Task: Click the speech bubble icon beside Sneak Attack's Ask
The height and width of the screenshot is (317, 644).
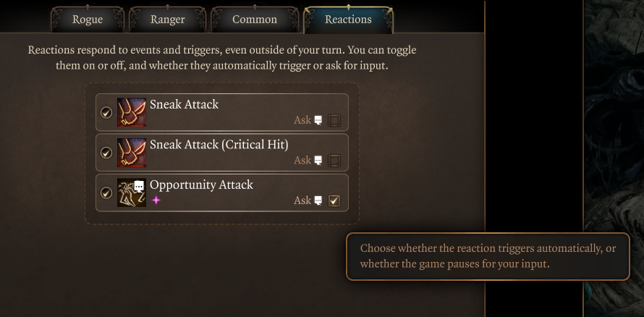Action: [318, 121]
